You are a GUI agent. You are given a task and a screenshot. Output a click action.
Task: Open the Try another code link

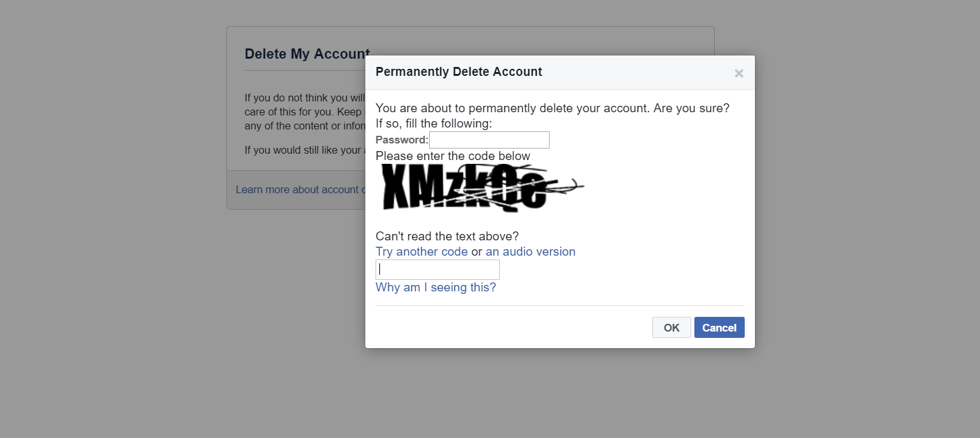[x=421, y=252]
